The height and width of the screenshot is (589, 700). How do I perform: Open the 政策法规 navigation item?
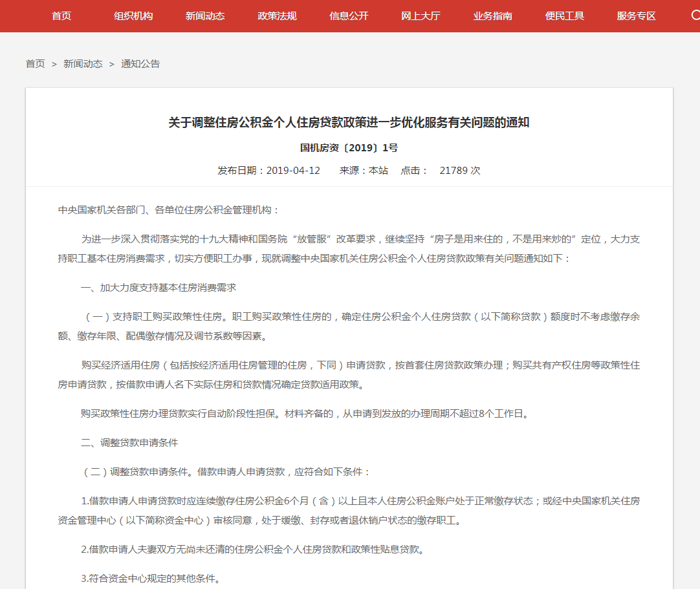coord(278,16)
